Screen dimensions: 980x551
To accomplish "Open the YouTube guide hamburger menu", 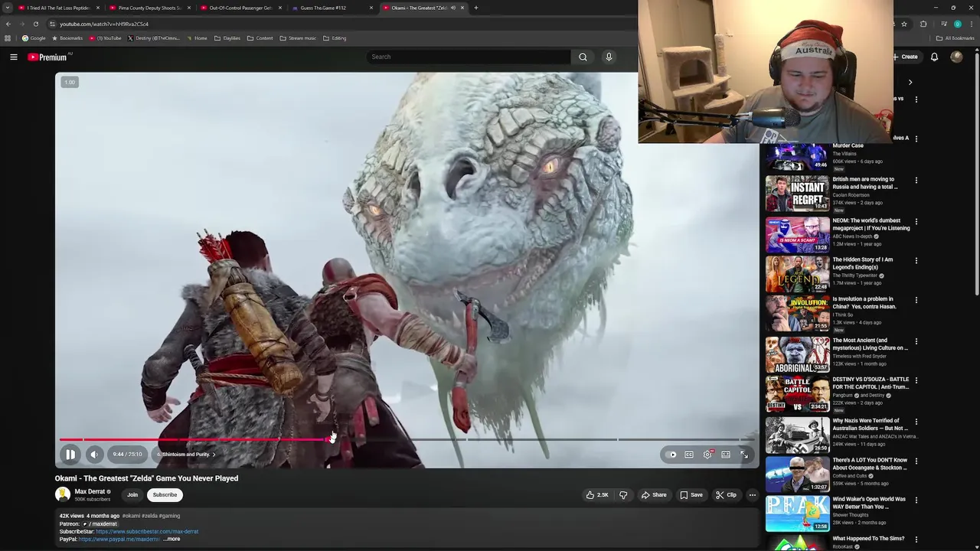I will click(13, 57).
